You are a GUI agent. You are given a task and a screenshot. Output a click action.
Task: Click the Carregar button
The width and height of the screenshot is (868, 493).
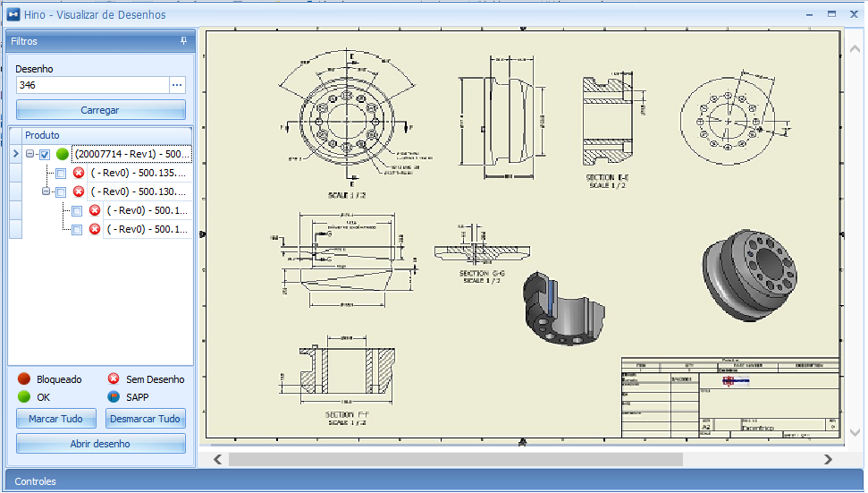(101, 110)
